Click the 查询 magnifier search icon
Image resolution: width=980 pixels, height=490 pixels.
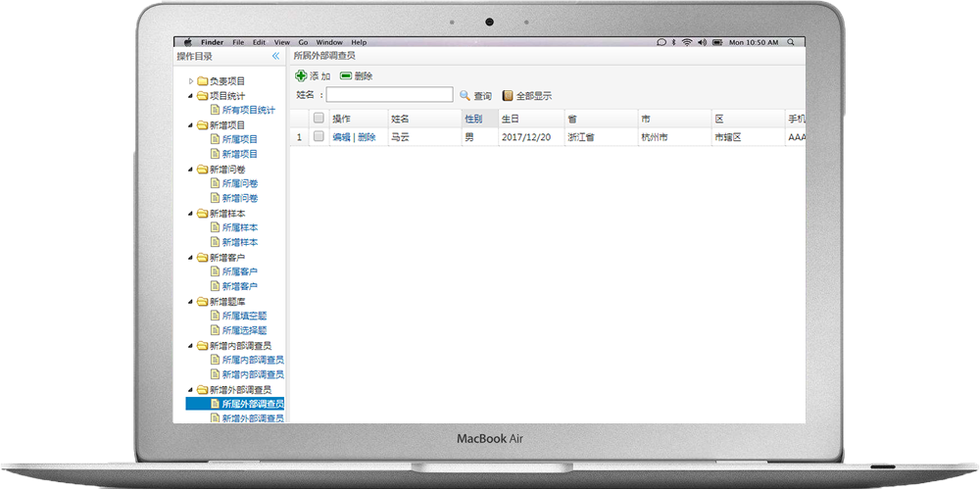point(465,95)
